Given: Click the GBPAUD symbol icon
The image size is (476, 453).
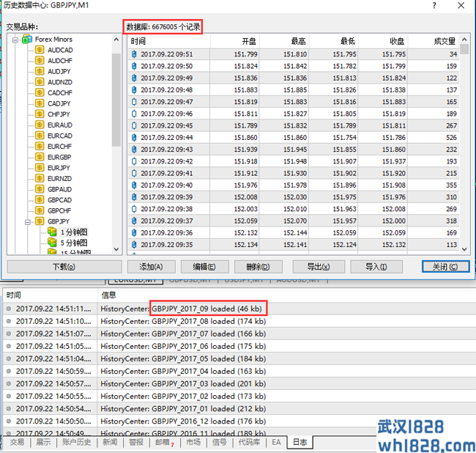Looking at the screenshot, I should 40,189.
